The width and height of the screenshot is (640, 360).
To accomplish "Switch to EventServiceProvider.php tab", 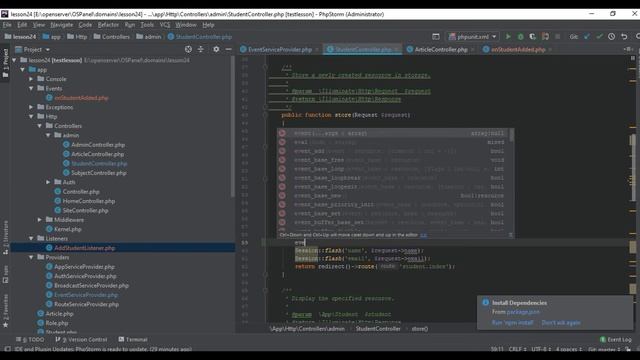I will click(x=280, y=49).
